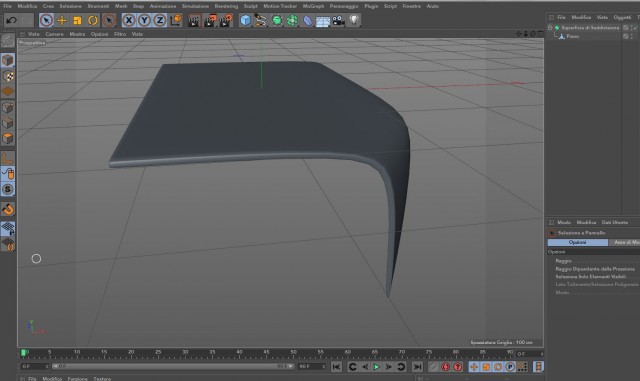Select the Piano object in hierarchy
Viewport: 640px width, 381px height.
pos(572,36)
